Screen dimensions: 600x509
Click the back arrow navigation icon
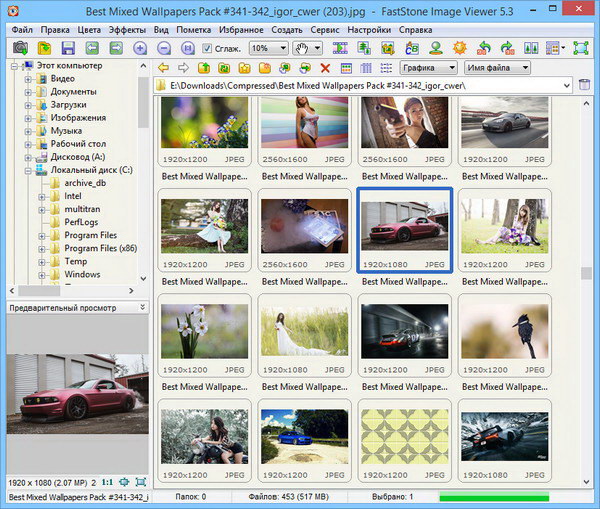point(164,68)
